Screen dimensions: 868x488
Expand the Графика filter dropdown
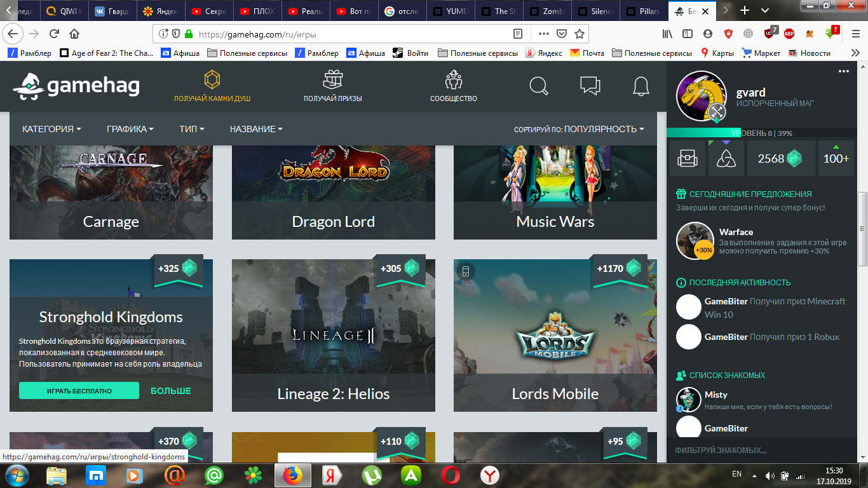coord(130,129)
